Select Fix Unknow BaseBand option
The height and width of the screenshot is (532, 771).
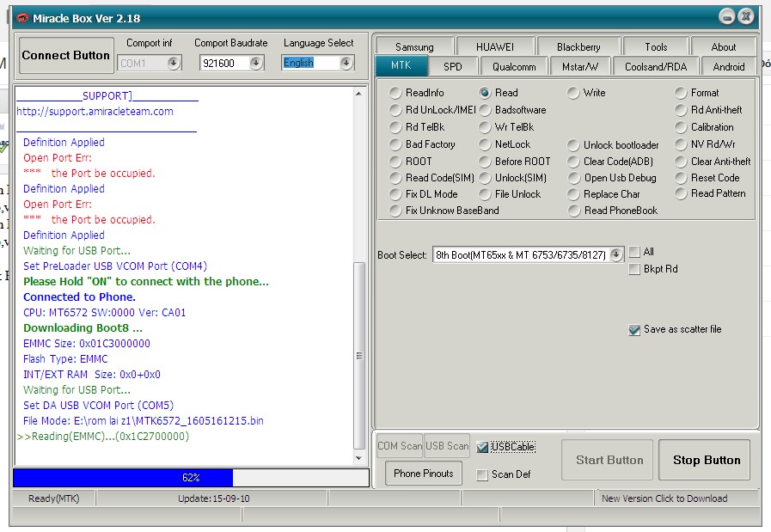pyautogui.click(x=395, y=211)
